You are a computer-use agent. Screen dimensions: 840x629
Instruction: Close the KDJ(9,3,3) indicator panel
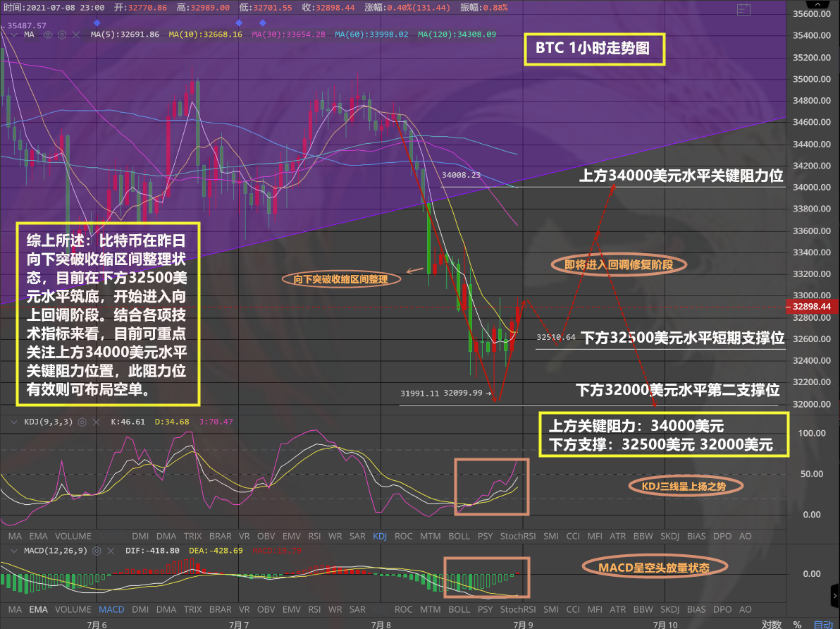96,422
